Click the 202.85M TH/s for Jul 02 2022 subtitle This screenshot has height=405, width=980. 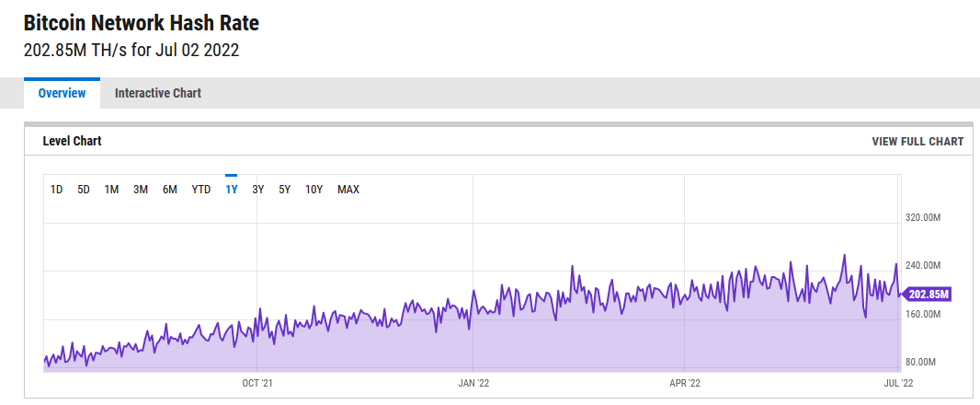[131, 51]
